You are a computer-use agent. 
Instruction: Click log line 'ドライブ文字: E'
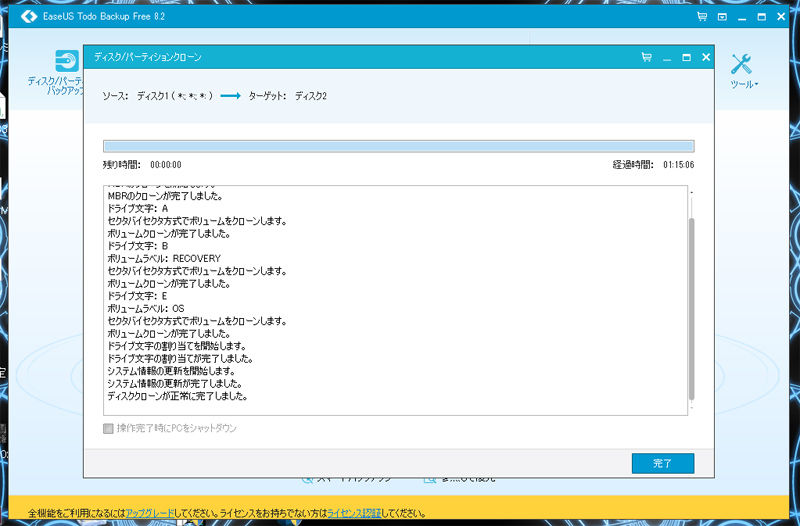click(x=137, y=296)
